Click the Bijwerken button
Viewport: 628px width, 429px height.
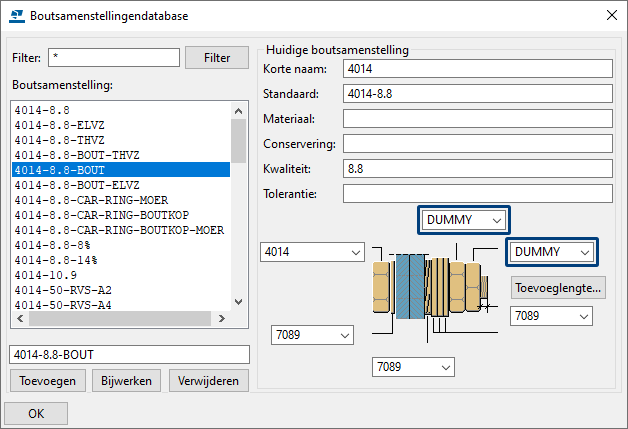[x=126, y=380]
